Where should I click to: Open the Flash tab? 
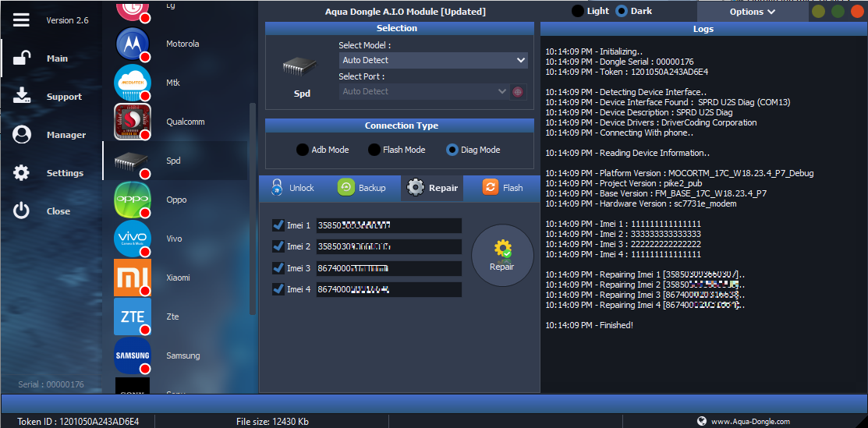click(x=501, y=188)
